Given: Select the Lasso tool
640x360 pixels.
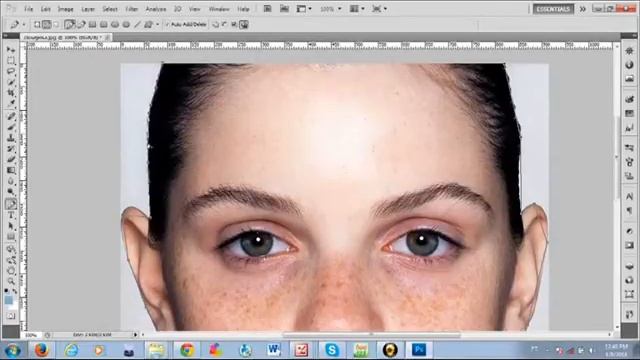Looking at the screenshot, I should [11, 71].
